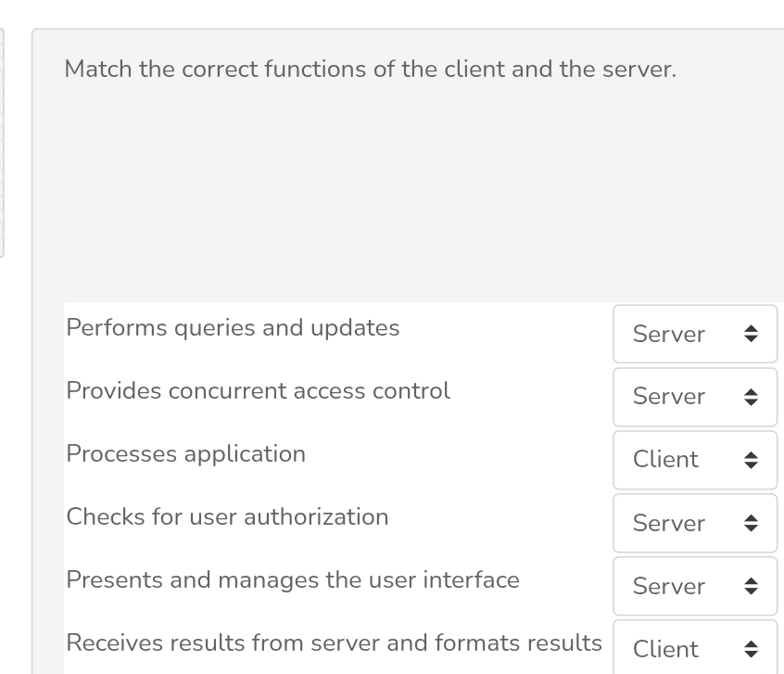Image resolution: width=784 pixels, height=674 pixels.
Task: Click the double-triangle icon in the last dropdown
Action: [x=751, y=649]
